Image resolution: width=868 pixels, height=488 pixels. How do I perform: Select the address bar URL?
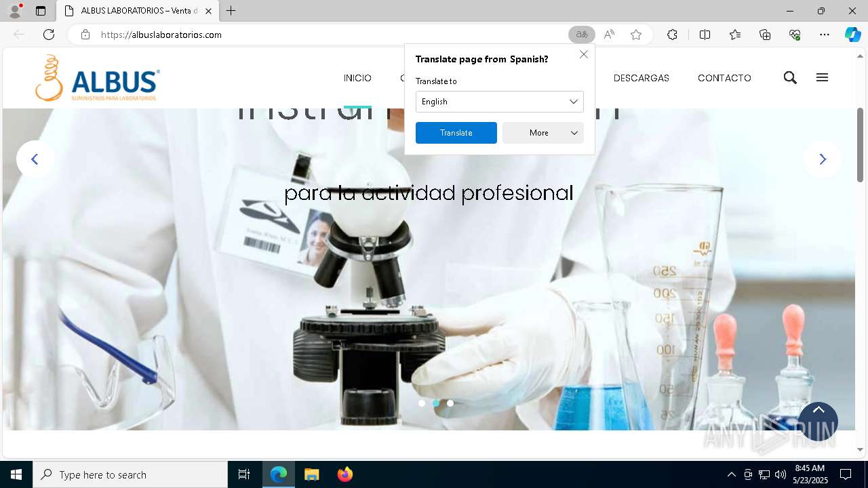click(x=161, y=35)
